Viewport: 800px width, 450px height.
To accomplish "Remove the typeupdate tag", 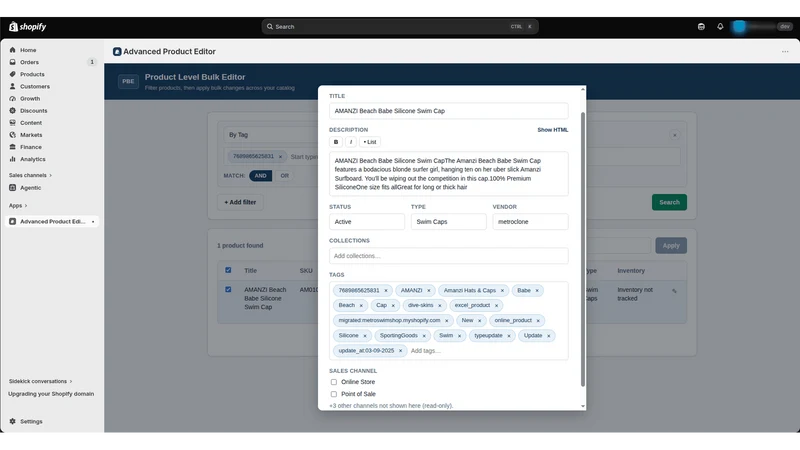I will [x=509, y=336].
